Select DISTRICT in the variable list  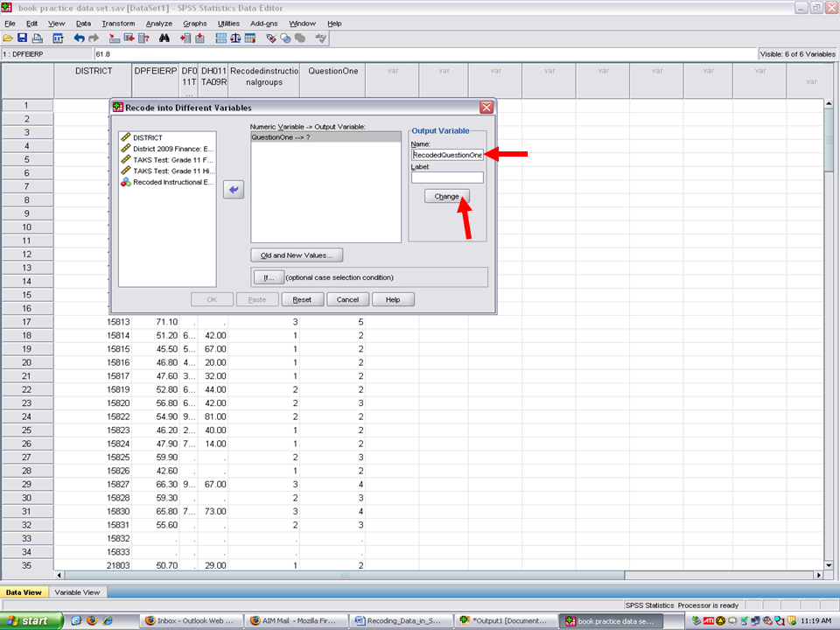(147, 137)
